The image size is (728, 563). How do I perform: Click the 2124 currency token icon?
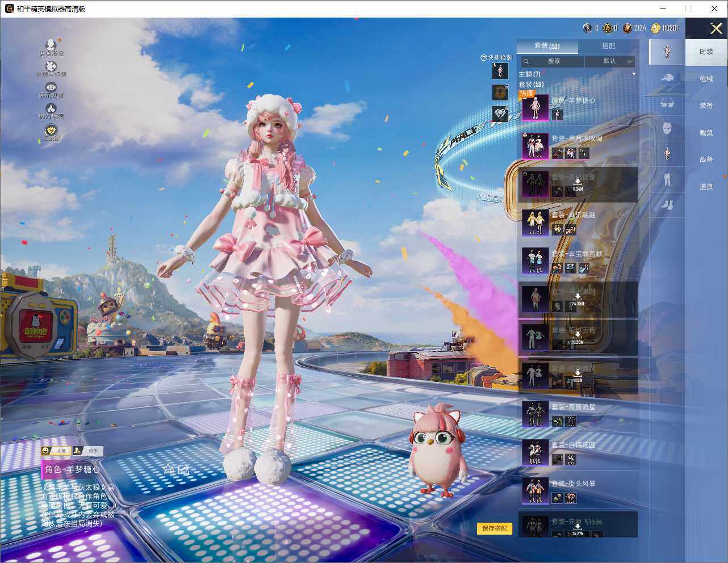tap(627, 28)
